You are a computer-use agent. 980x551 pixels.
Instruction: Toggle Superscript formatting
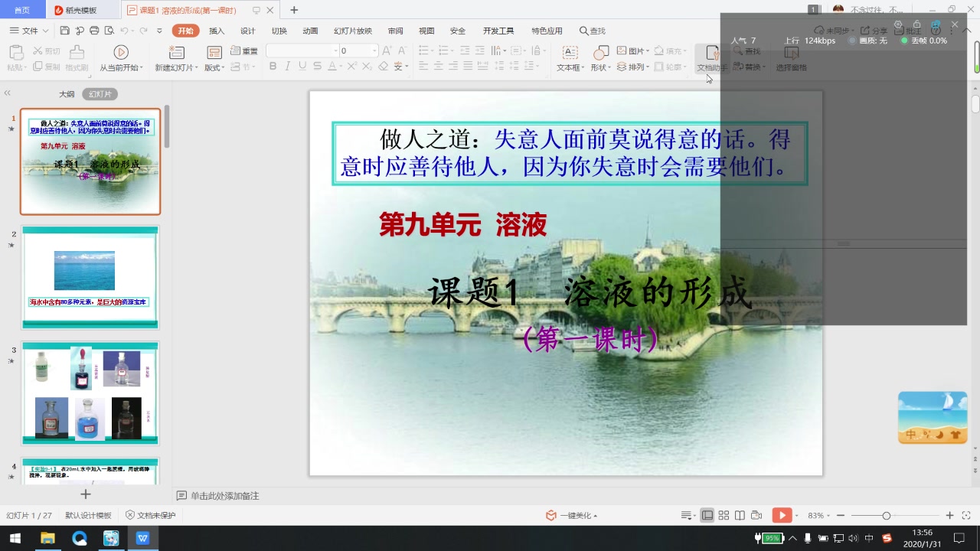click(352, 67)
